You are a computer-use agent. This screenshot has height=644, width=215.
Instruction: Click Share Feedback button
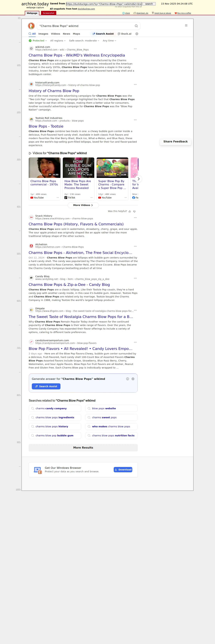coord(175,141)
